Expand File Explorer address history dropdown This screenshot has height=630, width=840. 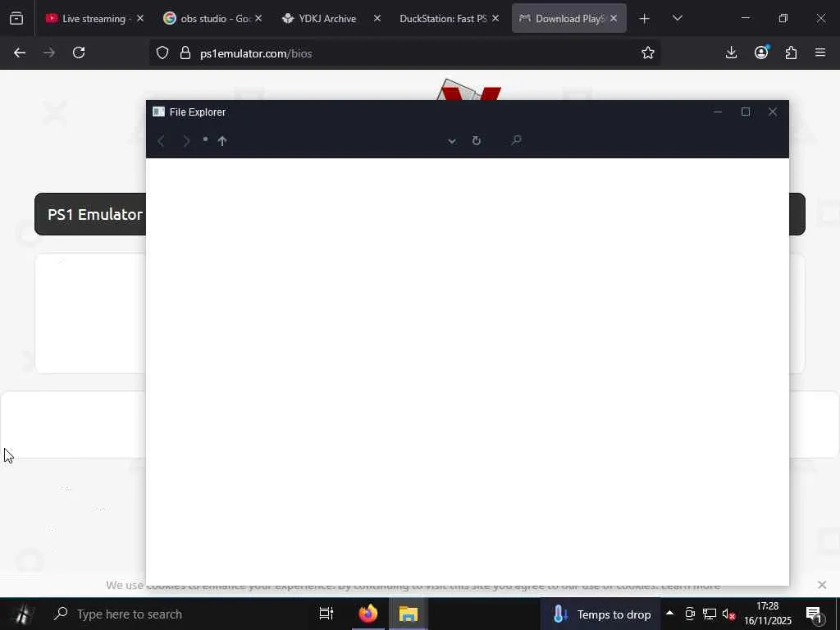point(452,141)
